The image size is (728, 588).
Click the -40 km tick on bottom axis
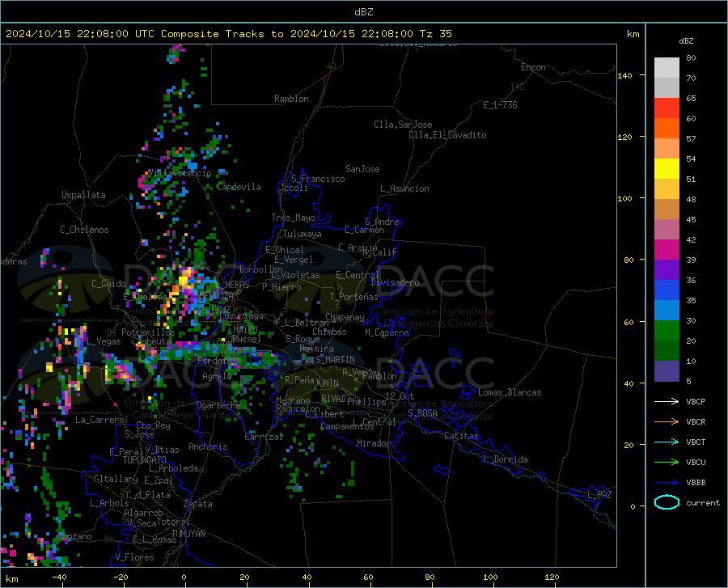tap(59, 577)
